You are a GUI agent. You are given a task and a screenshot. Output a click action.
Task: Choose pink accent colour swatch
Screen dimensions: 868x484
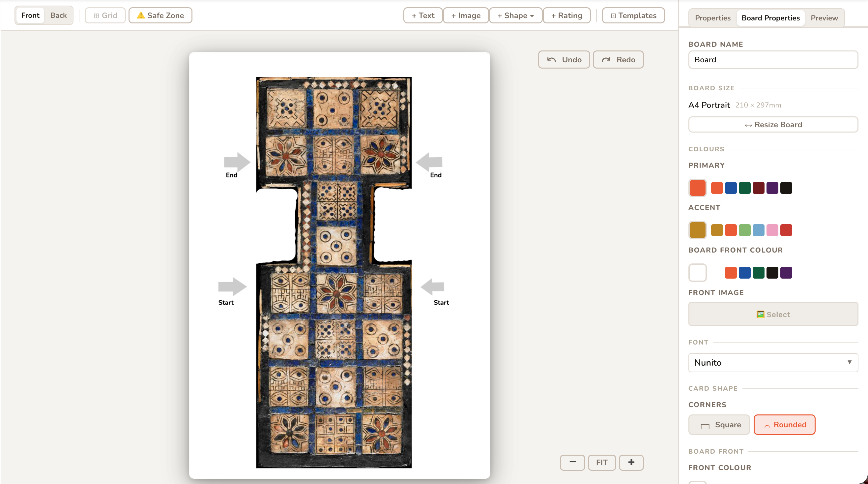pyautogui.click(x=772, y=230)
